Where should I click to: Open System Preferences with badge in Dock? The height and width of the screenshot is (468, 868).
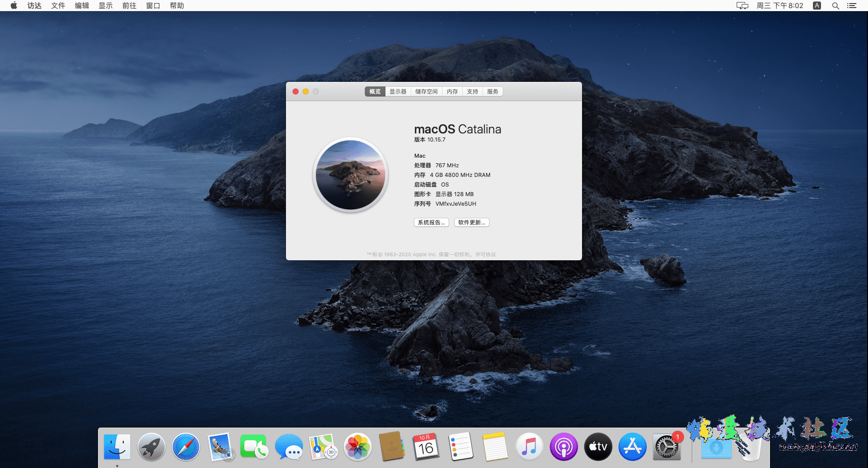(667, 447)
